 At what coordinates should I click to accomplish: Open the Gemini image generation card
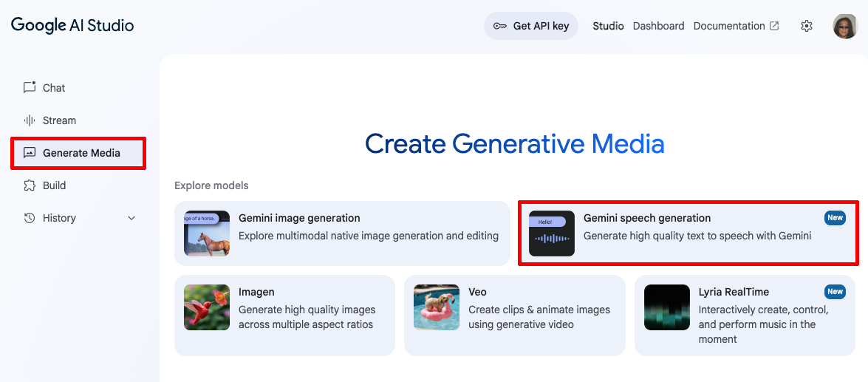342,233
